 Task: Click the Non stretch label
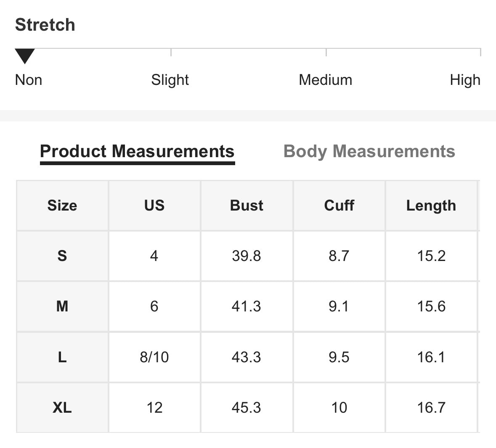[29, 80]
